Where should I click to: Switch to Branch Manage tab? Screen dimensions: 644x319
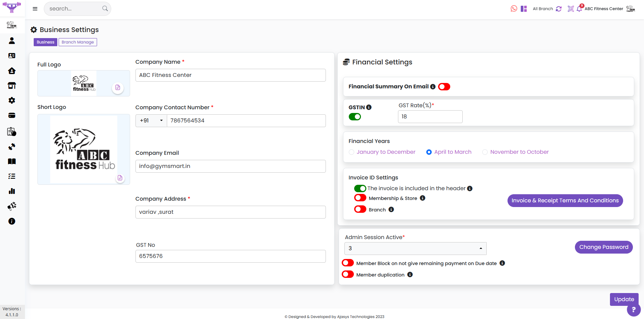point(78,42)
